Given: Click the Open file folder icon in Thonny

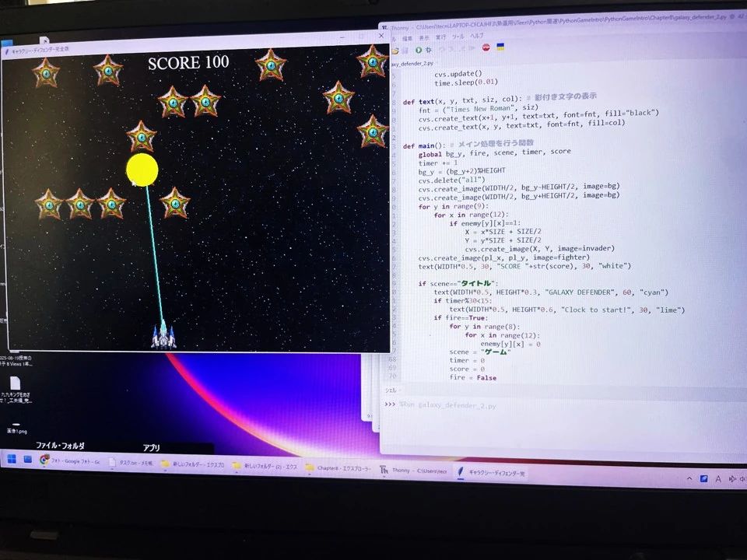Looking at the screenshot, I should click(395, 51).
